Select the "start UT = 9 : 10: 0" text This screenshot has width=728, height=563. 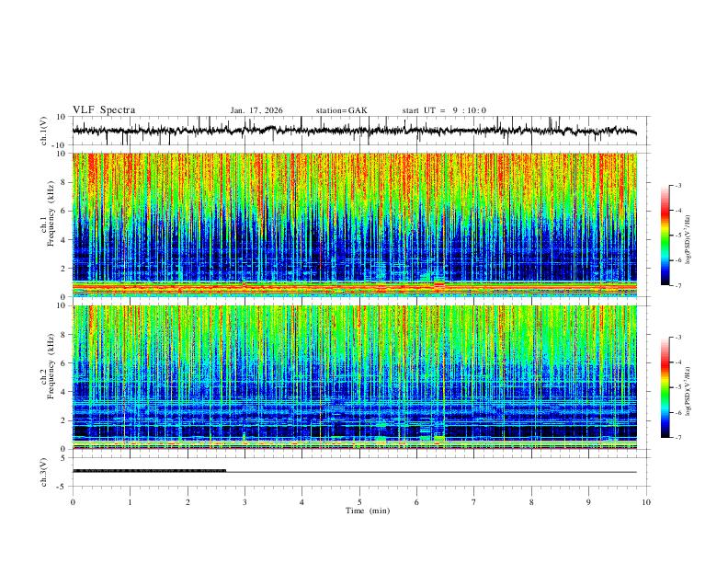tap(444, 110)
